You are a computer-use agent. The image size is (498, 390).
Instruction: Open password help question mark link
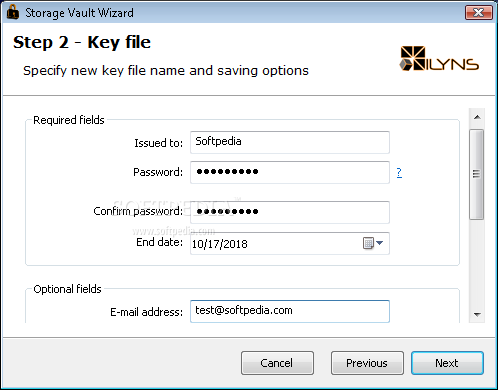coord(399,172)
